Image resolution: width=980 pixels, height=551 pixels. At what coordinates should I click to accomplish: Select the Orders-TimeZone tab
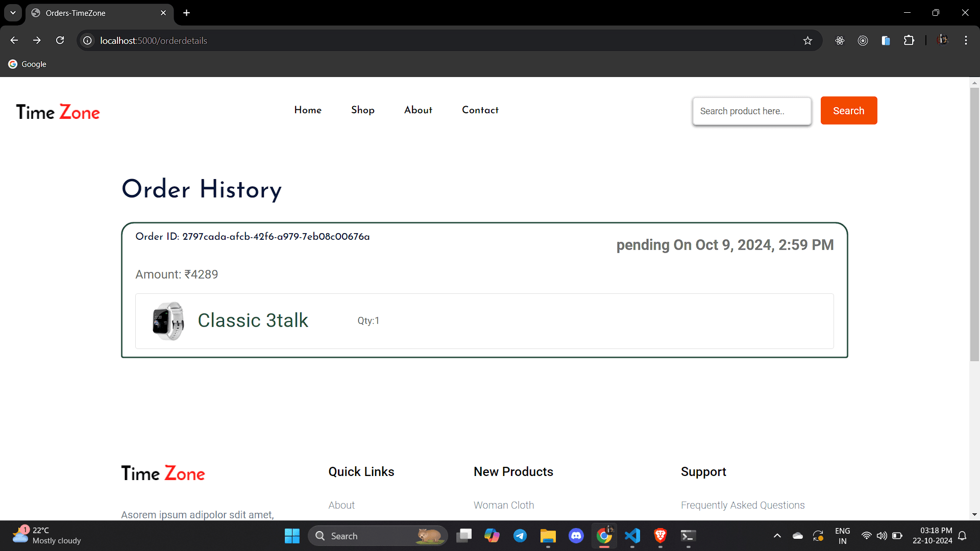(100, 13)
